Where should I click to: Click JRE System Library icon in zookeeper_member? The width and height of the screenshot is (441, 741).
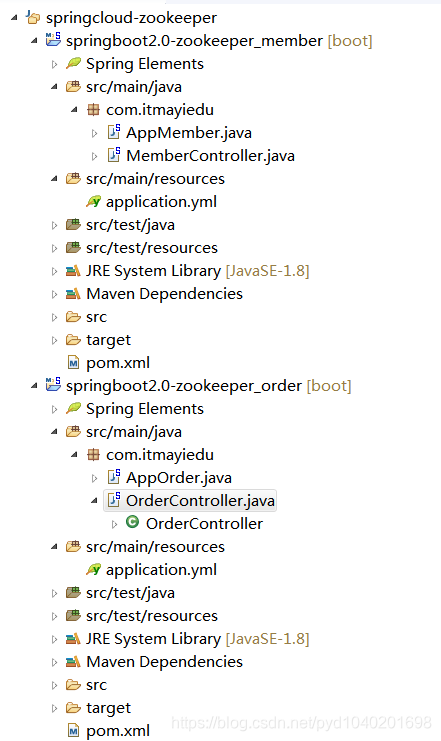pyautogui.click(x=73, y=271)
